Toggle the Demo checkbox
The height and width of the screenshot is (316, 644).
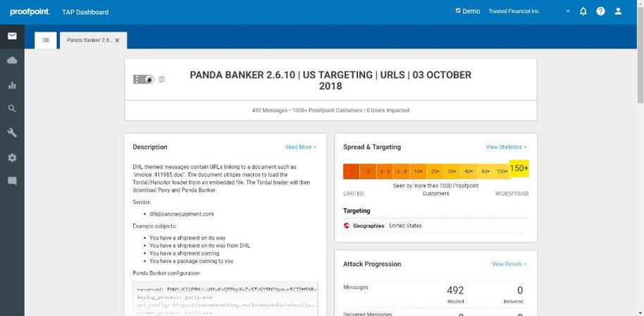point(458,11)
